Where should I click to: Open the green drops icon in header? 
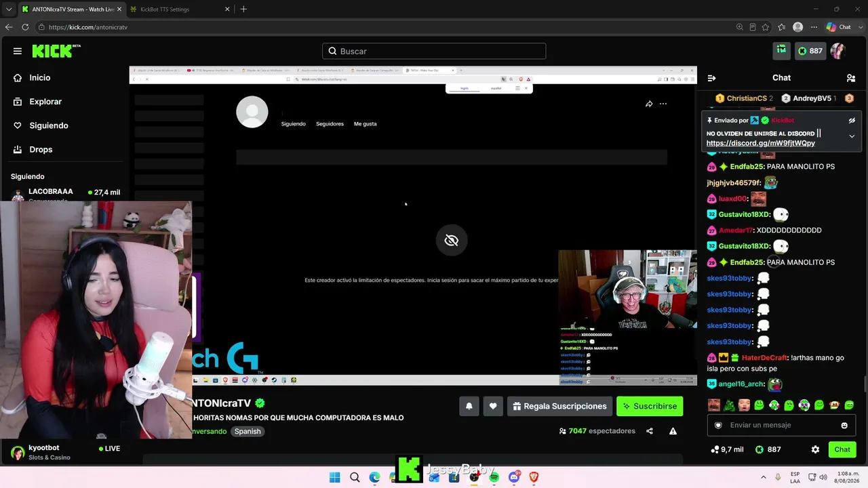(781, 50)
